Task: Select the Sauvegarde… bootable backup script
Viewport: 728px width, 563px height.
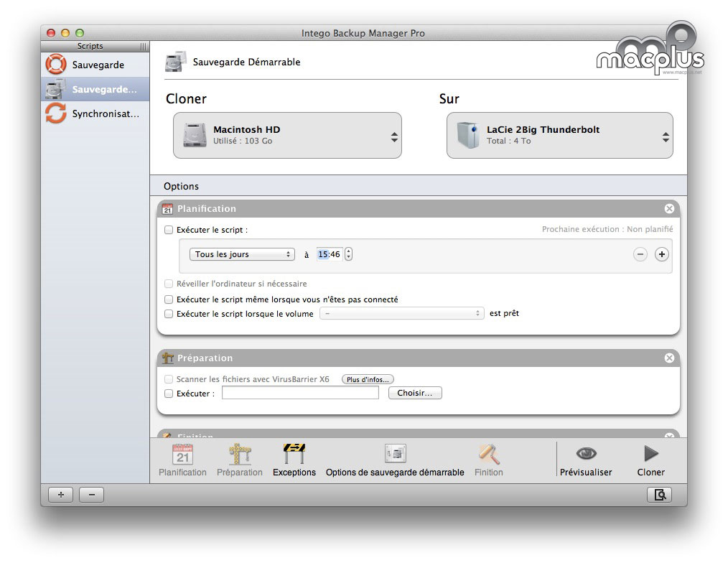Action: [x=95, y=89]
